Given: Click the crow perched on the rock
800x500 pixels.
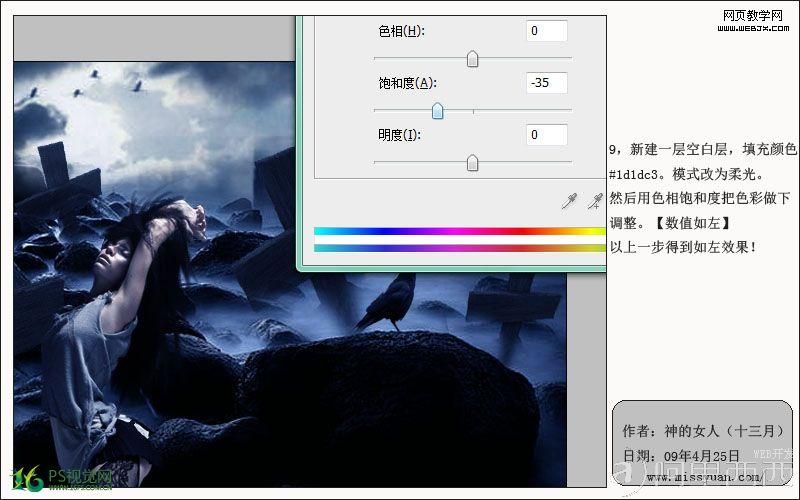Looking at the screenshot, I should (388, 302).
